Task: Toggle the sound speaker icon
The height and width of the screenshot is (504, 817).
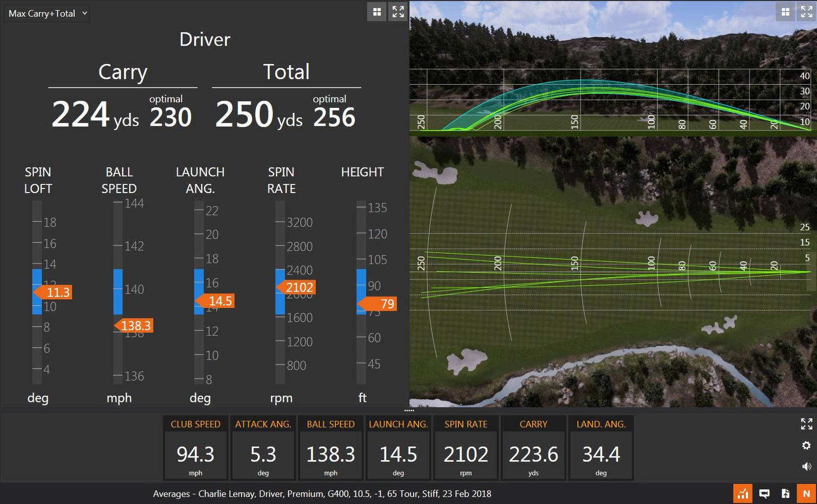Action: (806, 466)
